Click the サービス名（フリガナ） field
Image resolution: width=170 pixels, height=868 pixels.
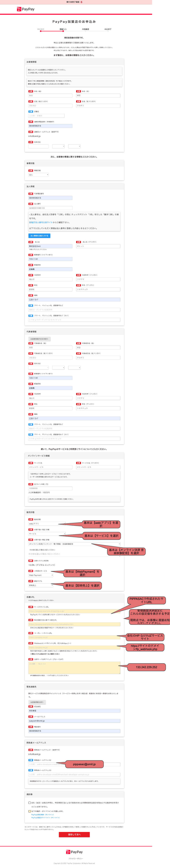tap(98, 467)
